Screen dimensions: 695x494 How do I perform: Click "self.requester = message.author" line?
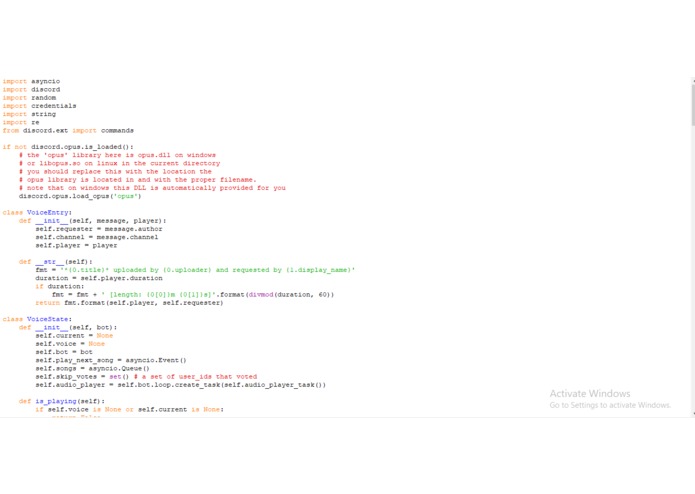click(99, 229)
